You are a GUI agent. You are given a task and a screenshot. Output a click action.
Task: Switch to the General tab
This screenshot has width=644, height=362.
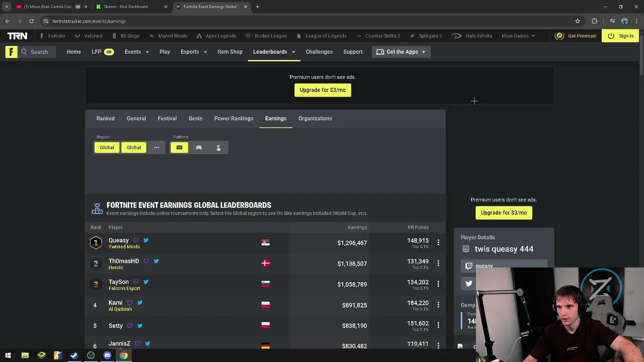[136, 118]
